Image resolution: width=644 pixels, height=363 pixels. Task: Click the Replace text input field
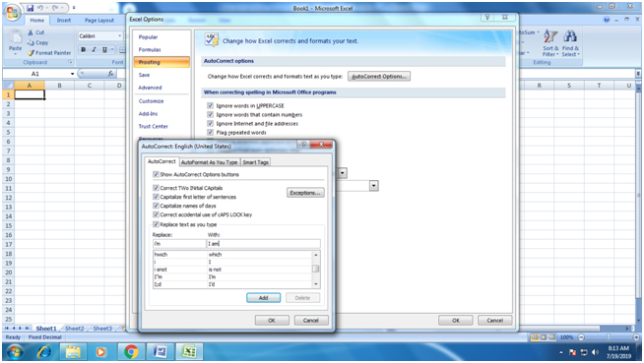coord(179,244)
